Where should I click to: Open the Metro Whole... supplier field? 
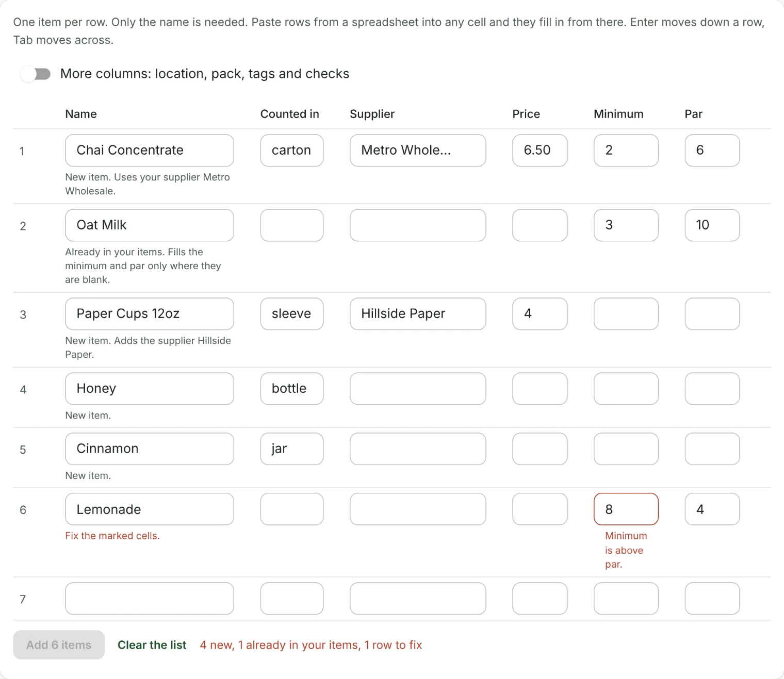[x=418, y=151]
